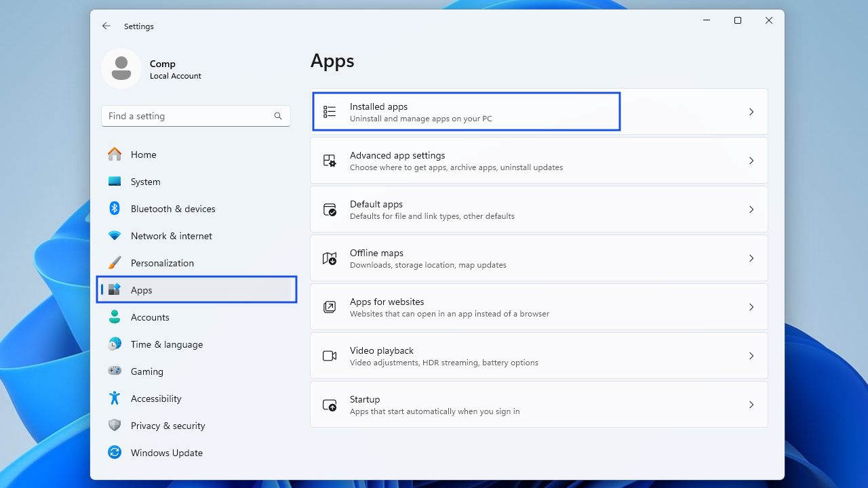This screenshot has width=868, height=488.
Task: Open Apps for websites title text
Action: (387, 302)
